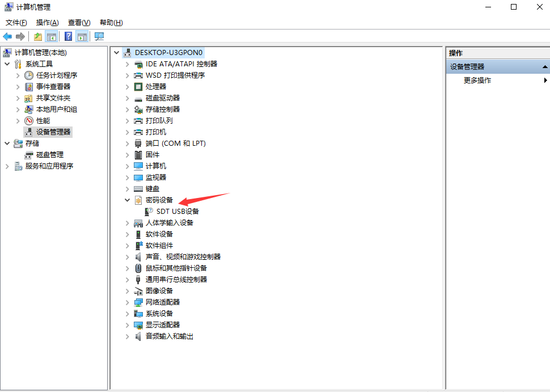Open 更多操作 in the actions pane
This screenshot has height=392, width=550.
coord(477,81)
